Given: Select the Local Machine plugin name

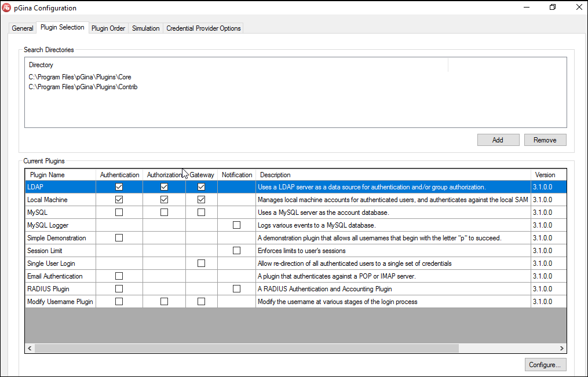Looking at the screenshot, I should (60, 199).
